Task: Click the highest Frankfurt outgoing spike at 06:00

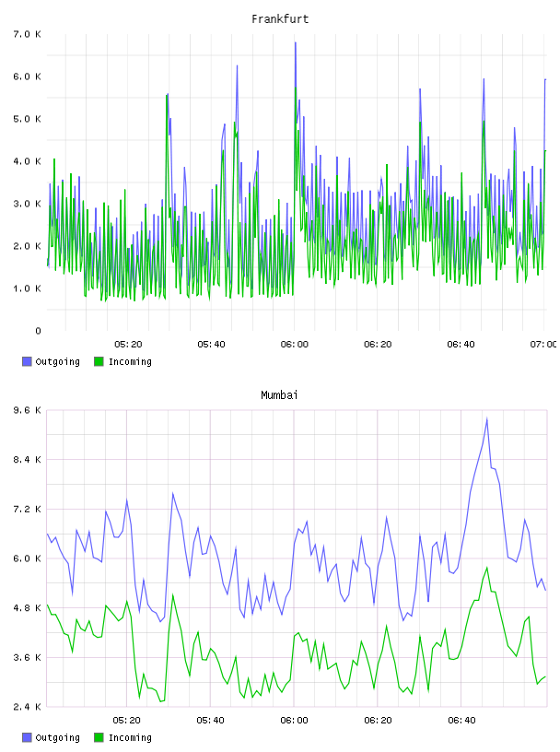Action: pos(296,43)
